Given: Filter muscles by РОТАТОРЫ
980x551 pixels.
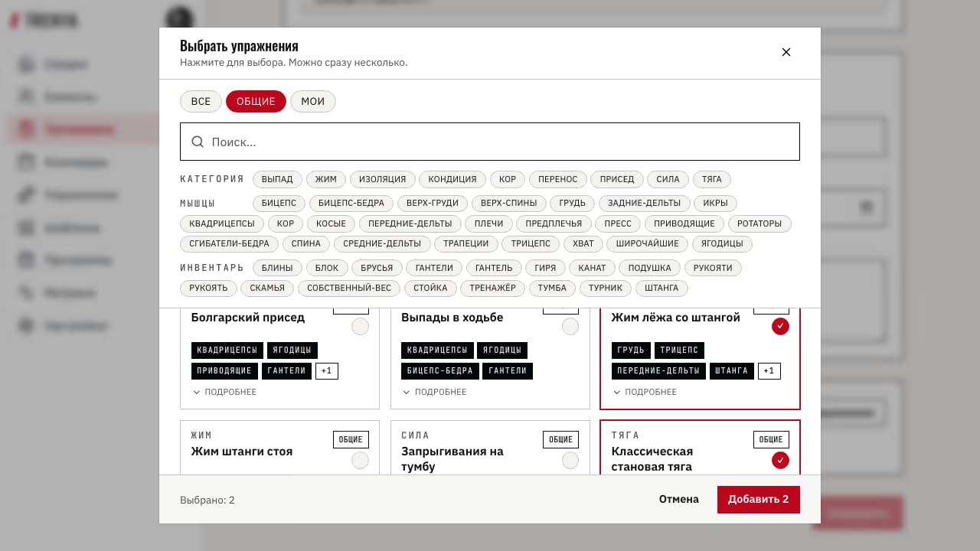Looking at the screenshot, I should (x=759, y=223).
